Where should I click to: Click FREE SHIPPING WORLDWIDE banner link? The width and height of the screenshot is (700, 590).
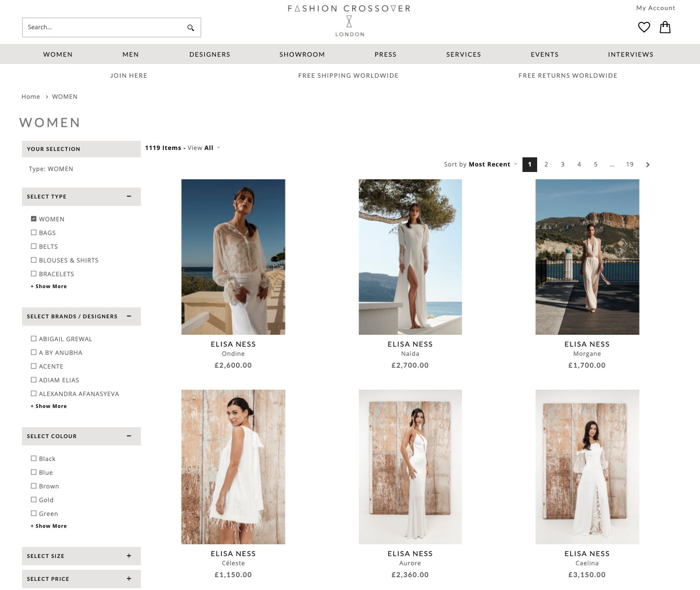point(348,75)
